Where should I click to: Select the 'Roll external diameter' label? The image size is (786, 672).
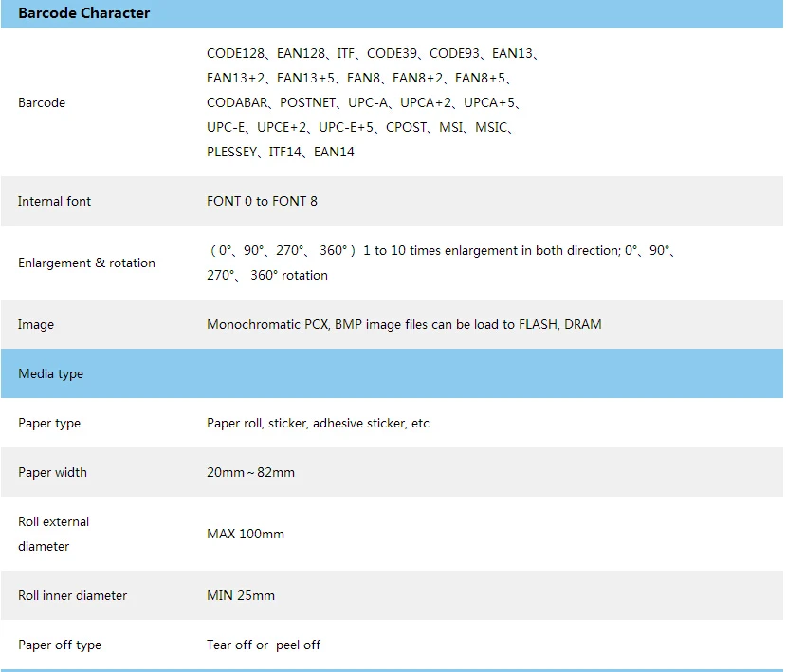(54, 534)
